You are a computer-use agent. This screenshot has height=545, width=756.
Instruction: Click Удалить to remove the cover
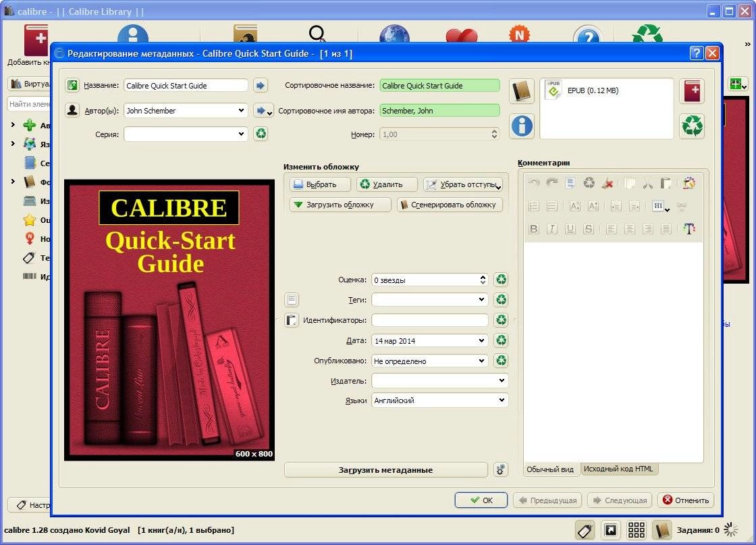(387, 184)
